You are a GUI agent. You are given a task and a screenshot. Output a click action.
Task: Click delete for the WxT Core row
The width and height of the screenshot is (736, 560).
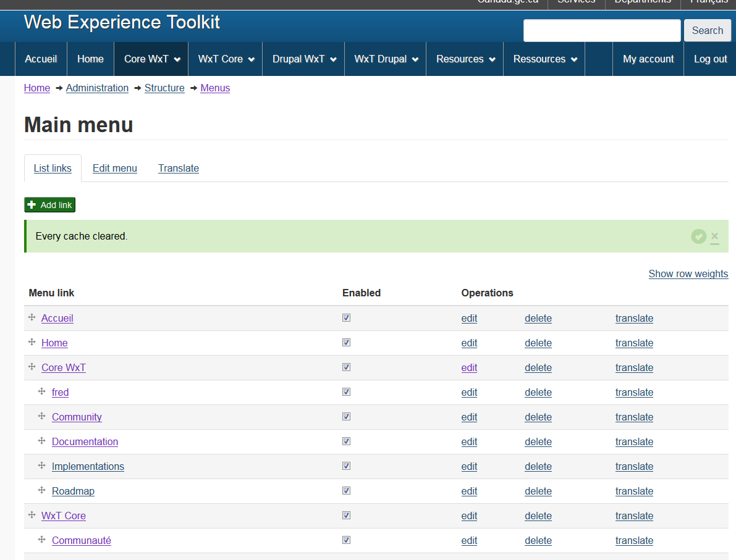point(538,516)
